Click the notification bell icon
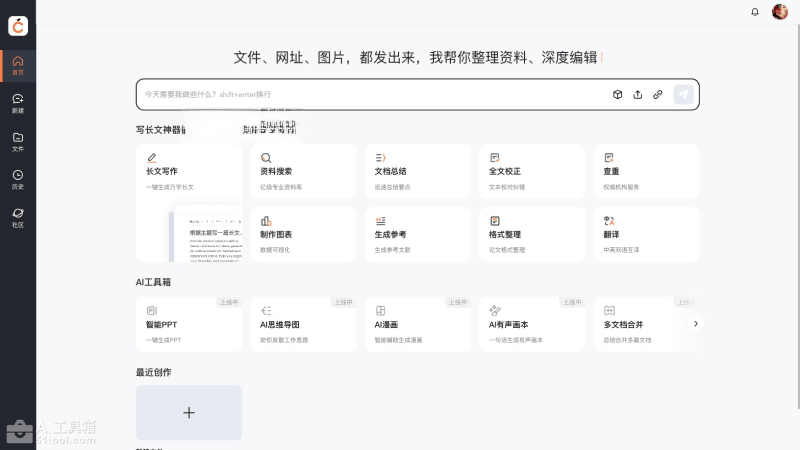 click(x=755, y=12)
